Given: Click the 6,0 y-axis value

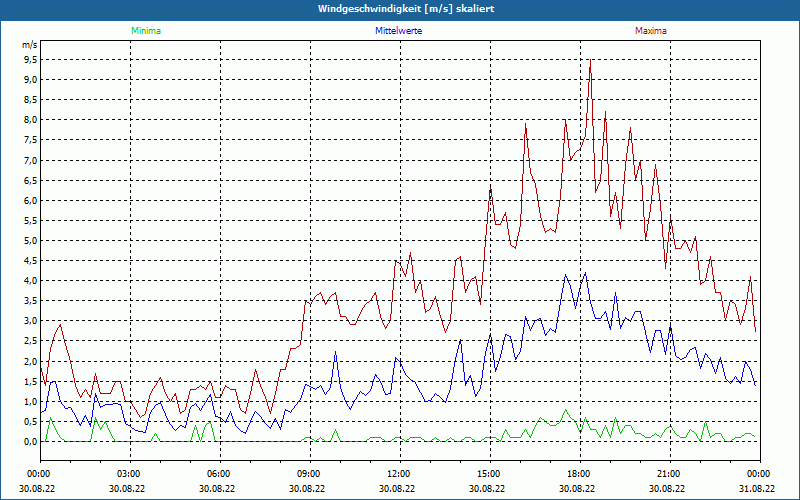Looking at the screenshot, I should [x=30, y=201].
